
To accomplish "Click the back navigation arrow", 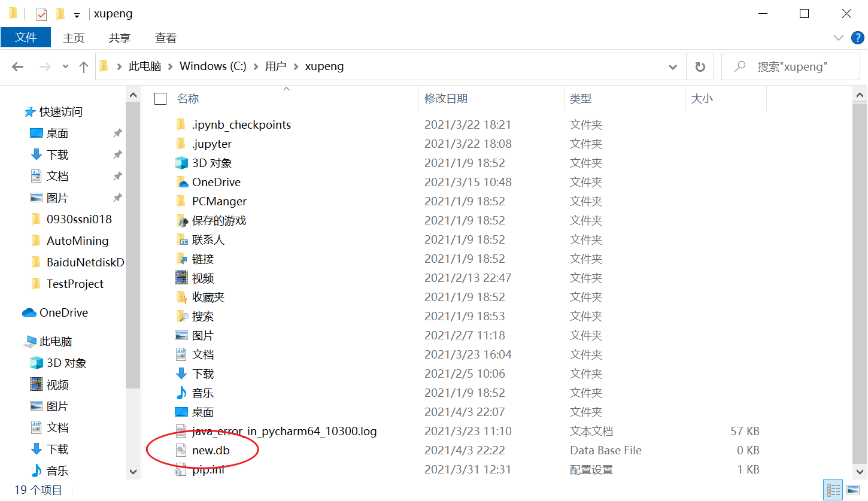I will [17, 66].
